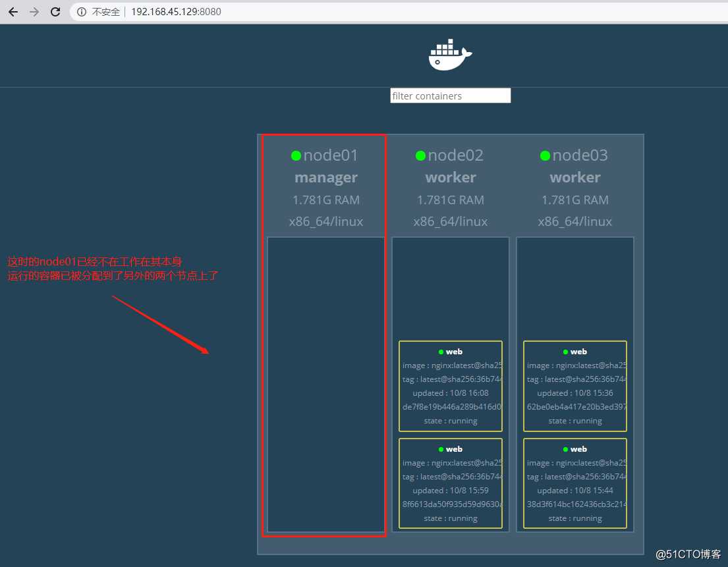
Task: Click the Docker whale logo
Action: (450, 55)
